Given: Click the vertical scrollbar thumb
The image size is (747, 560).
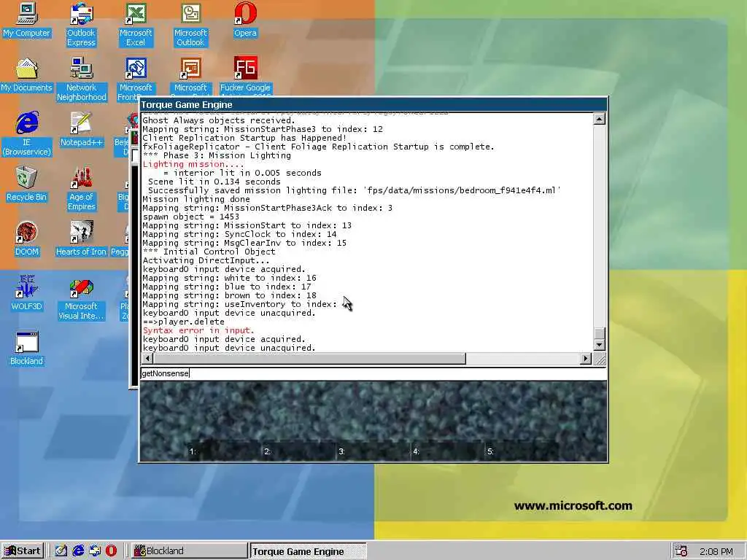Looking at the screenshot, I should [x=600, y=332].
